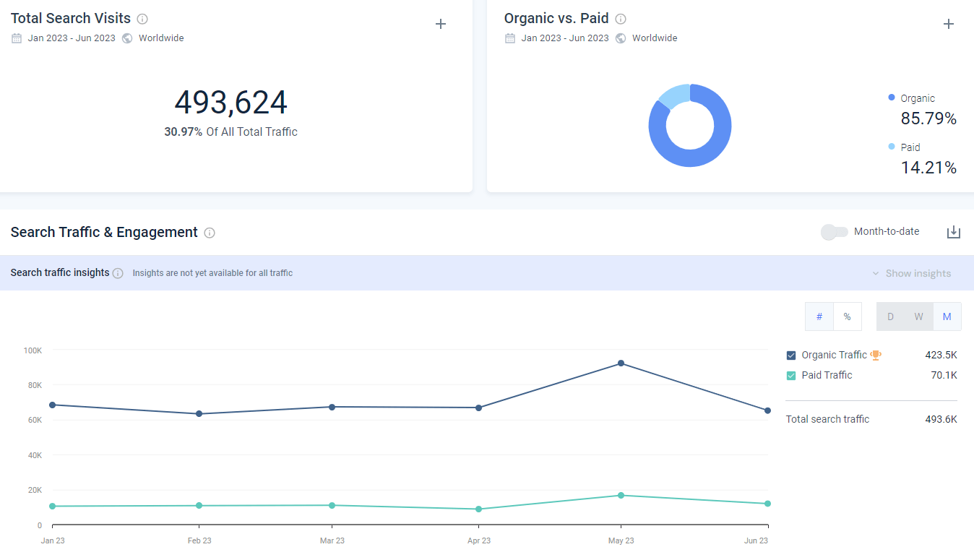
Task: Open Organic vs. Paid info icon
Action: coord(621,19)
